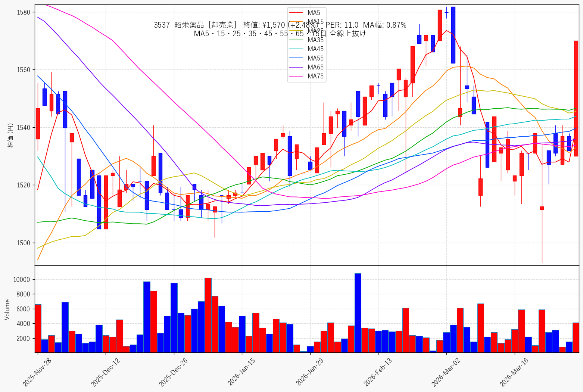This screenshot has width=583, height=392.
Task: Select the MA65 legend label
Action: coord(316,67)
